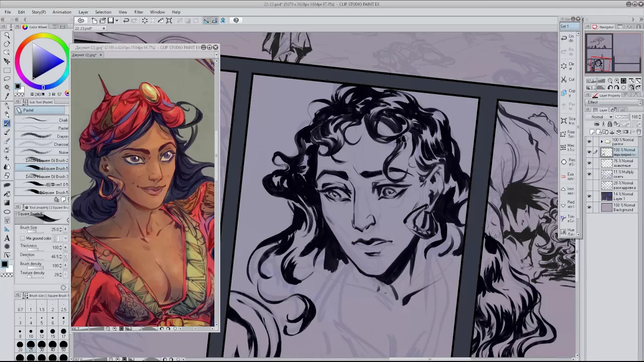
Task: Select the Text tool
Action: click(x=7, y=238)
